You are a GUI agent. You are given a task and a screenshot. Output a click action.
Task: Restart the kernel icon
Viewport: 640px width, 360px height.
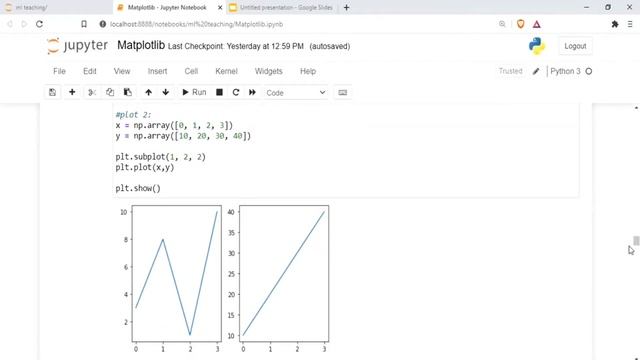[236, 92]
